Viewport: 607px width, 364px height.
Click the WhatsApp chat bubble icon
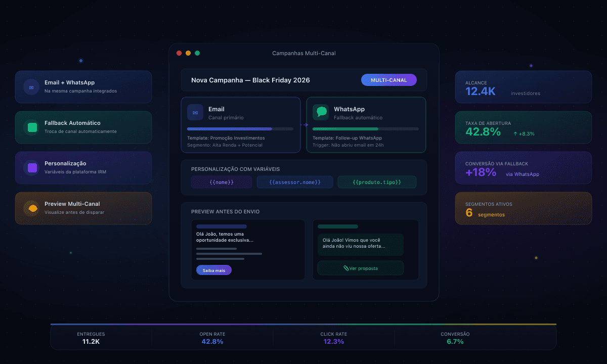click(x=321, y=112)
